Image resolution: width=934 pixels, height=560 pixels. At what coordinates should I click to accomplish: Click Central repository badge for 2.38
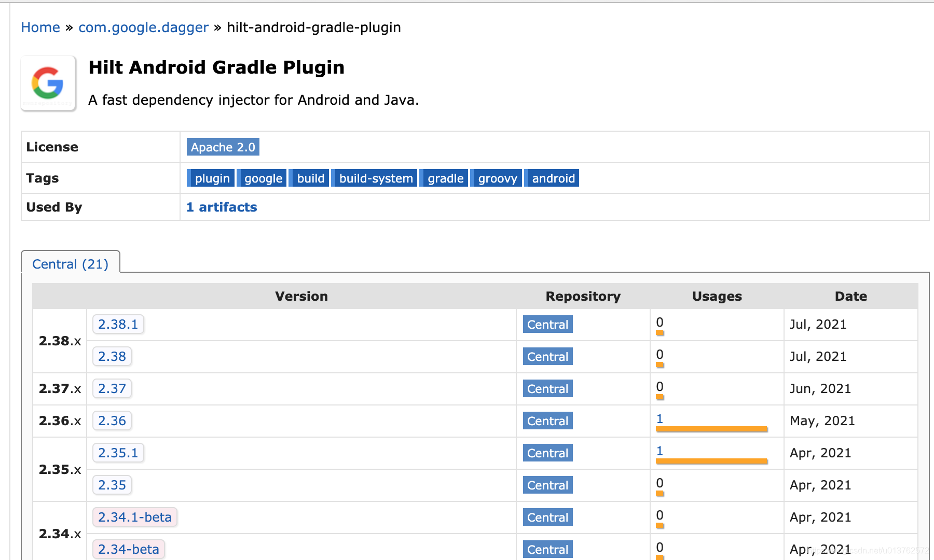pos(548,357)
